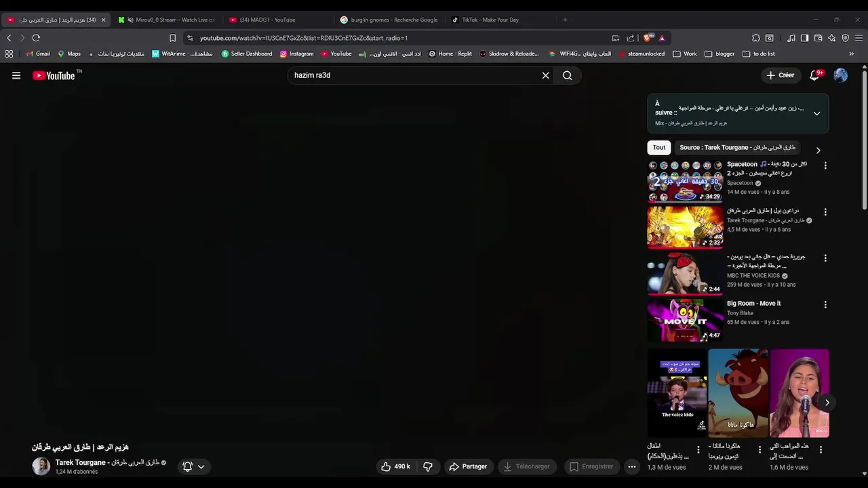This screenshot has width=868, height=488.
Task: Click the Partager share button
Action: (469, 466)
